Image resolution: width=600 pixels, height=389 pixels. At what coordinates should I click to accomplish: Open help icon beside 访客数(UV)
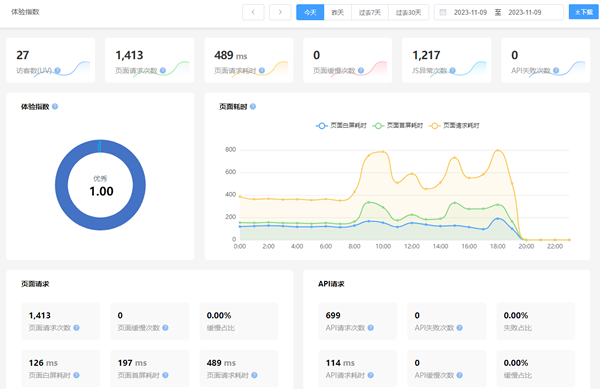[x=57, y=70]
